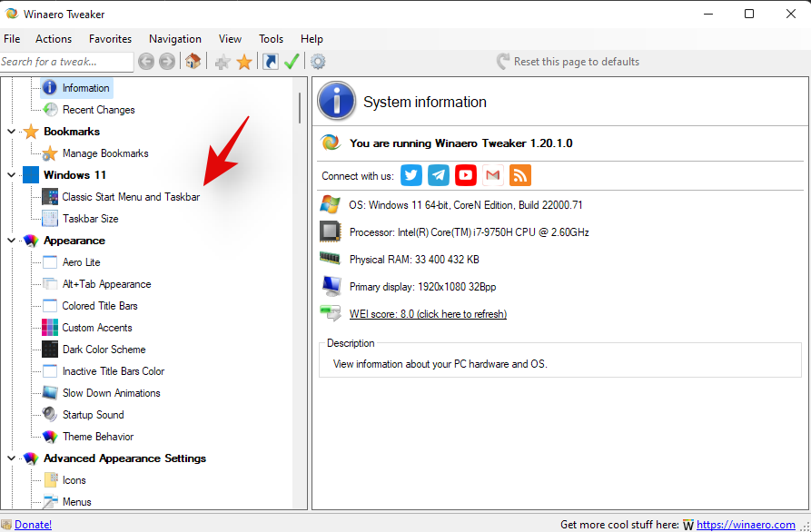Collapse the Appearance tree section
This screenshot has width=811, height=532.
coord(12,241)
